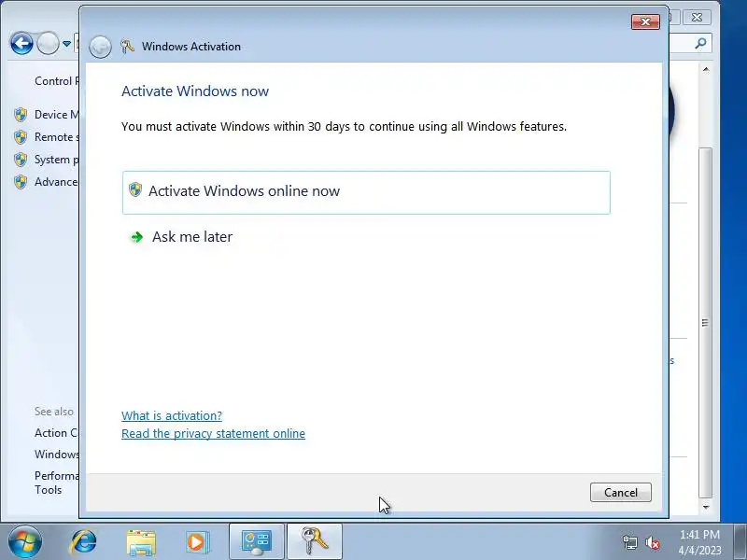Open Action Center under See also
The width and height of the screenshot is (747, 560).
(x=56, y=432)
